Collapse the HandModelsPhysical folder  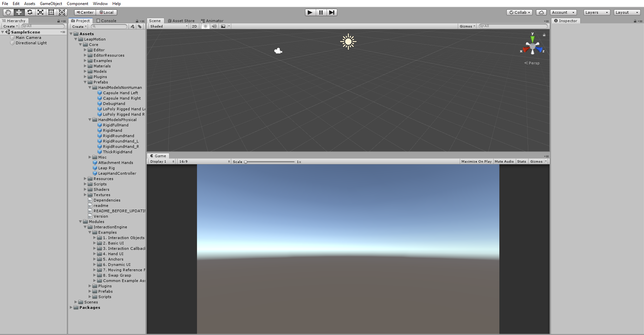pyautogui.click(x=89, y=120)
